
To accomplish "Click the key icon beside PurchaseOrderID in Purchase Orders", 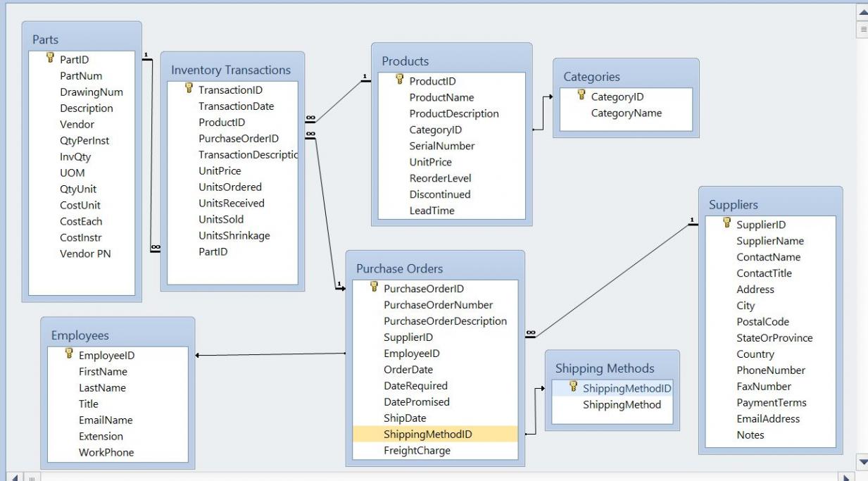I will pyautogui.click(x=374, y=287).
